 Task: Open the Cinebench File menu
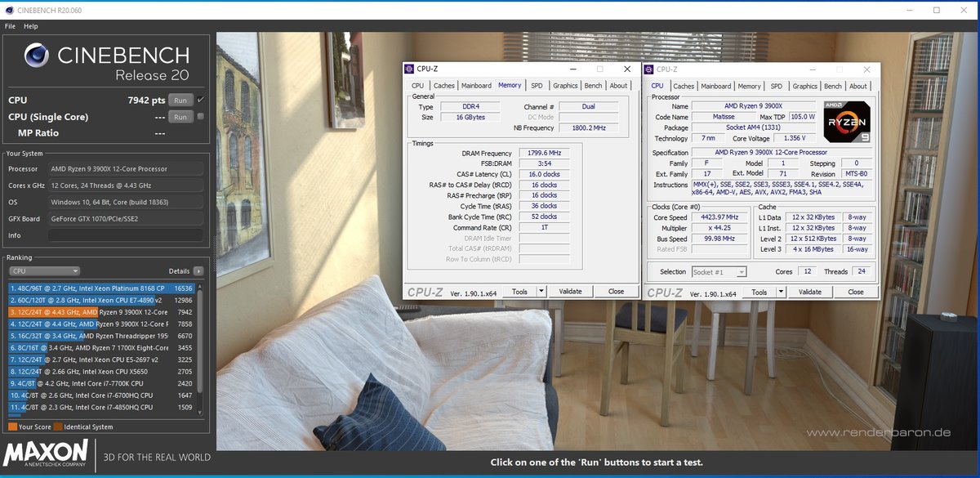pyautogui.click(x=11, y=26)
